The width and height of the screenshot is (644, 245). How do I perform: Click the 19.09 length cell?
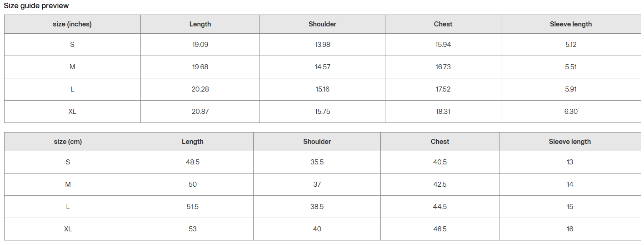(x=200, y=45)
